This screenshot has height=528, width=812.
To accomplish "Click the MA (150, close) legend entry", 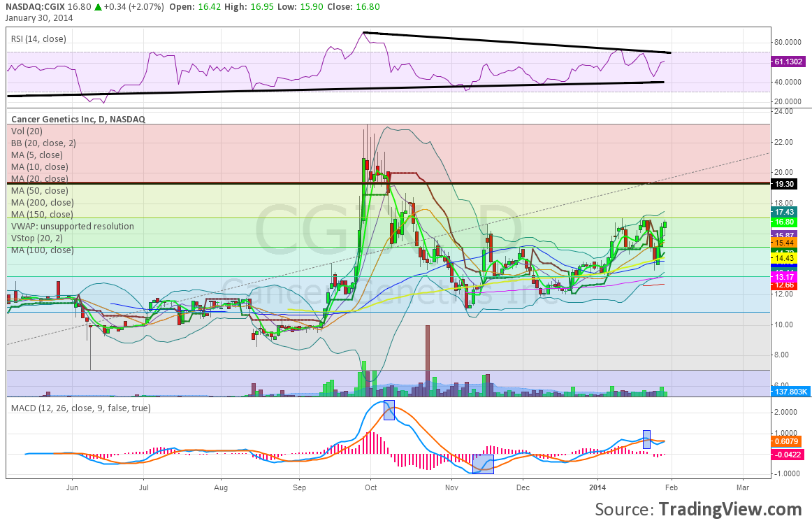I will pos(42,215).
